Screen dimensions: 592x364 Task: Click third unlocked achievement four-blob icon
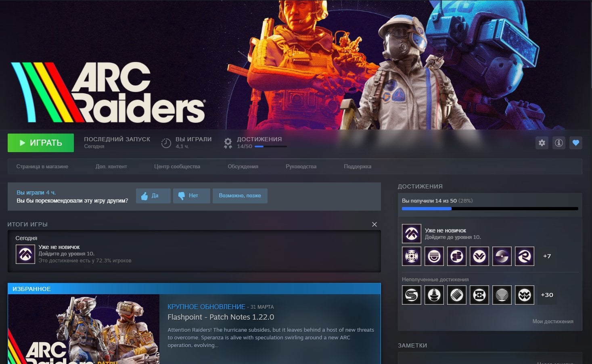[457, 256]
